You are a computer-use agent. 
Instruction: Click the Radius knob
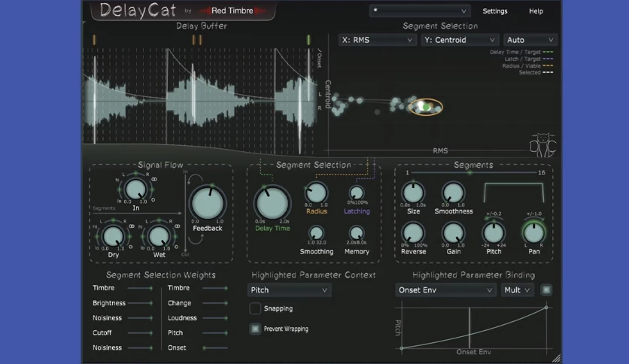pos(316,193)
